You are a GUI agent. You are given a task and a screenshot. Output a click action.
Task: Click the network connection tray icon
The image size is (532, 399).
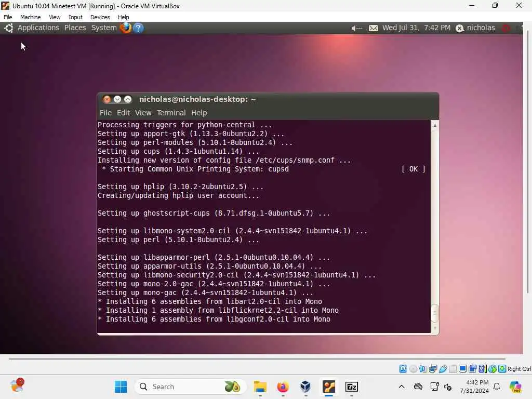[x=434, y=387]
